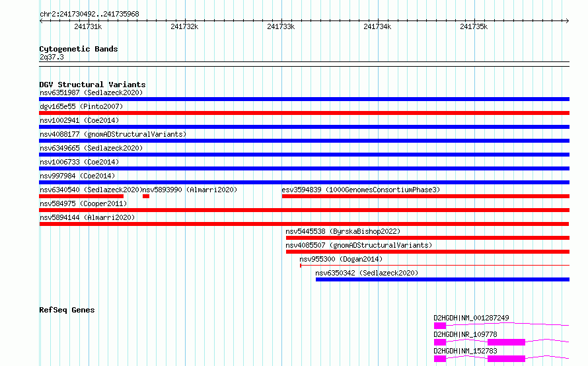Click the 241733k ruler label
588x366 pixels.
pos(281,26)
